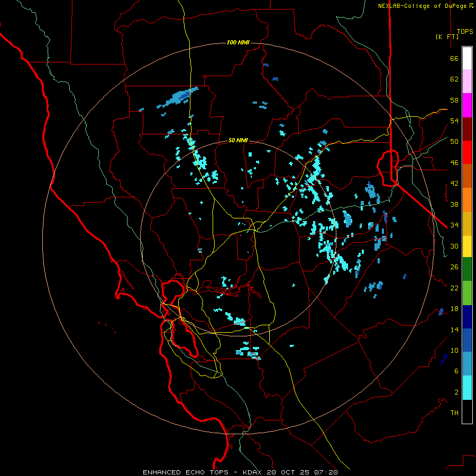Click the gold legend swatch
The width and height of the screenshot is (476, 476).
467,224
